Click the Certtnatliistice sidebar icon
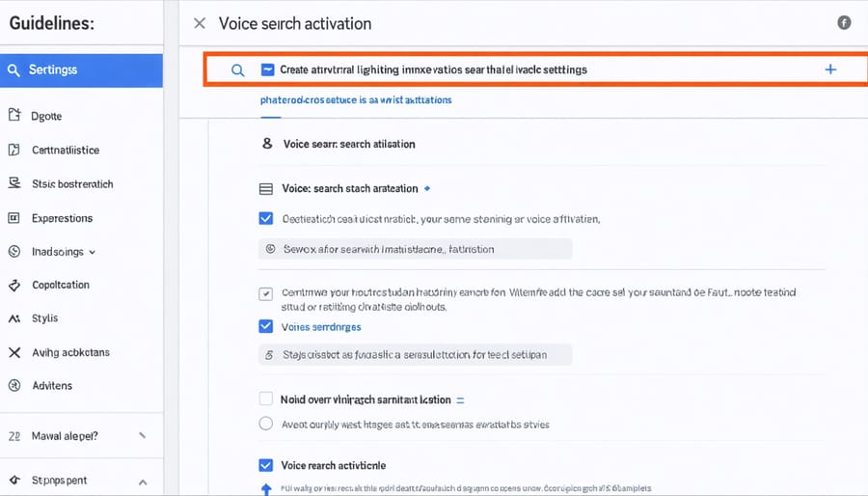Viewport: 868px width, 496px height. pyautogui.click(x=14, y=150)
